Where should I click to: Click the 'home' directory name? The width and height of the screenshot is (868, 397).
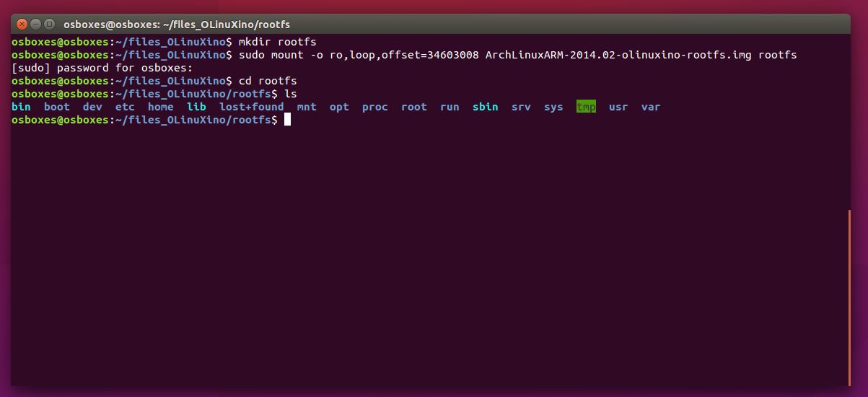click(x=161, y=107)
